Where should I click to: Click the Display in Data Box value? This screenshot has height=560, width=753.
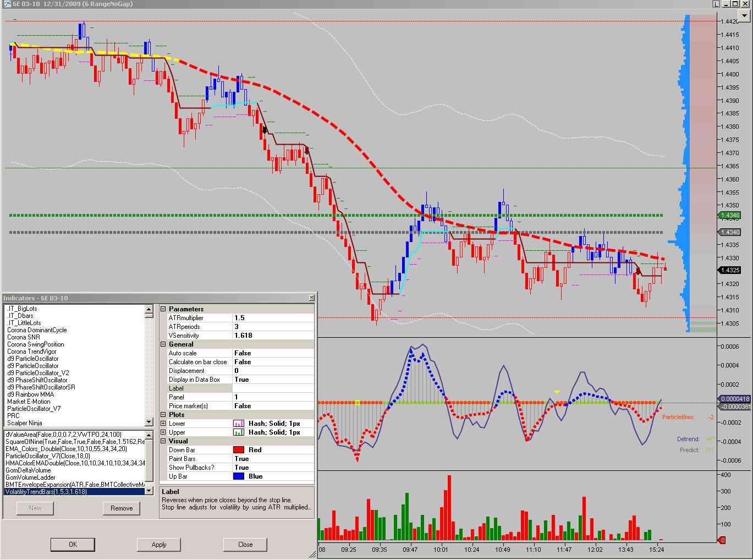click(x=273, y=380)
